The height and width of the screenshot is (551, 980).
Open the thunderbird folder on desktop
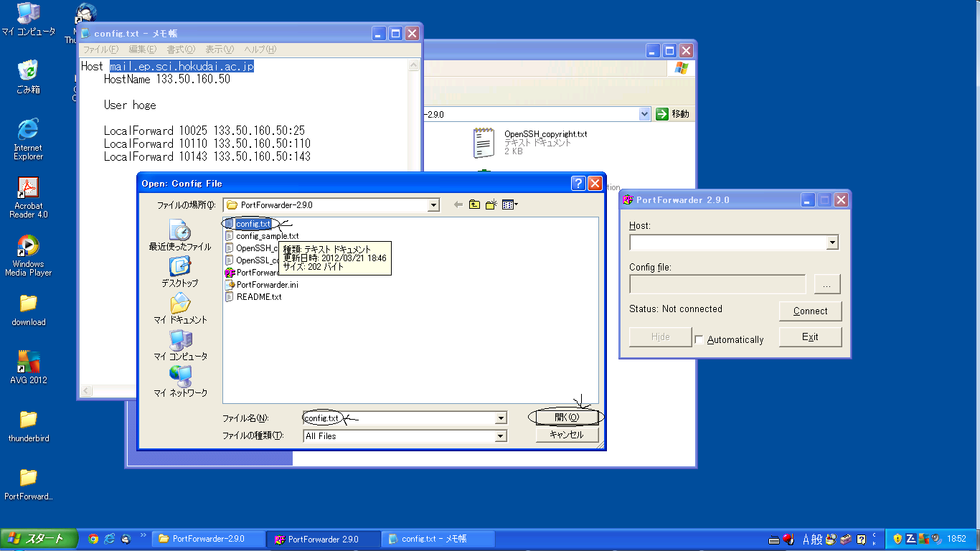(x=28, y=425)
